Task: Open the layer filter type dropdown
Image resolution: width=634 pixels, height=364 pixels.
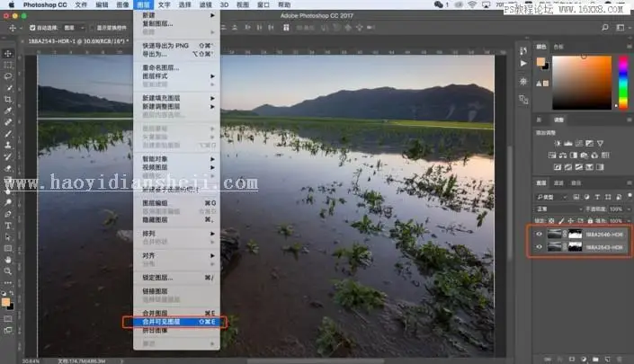Action: point(551,197)
